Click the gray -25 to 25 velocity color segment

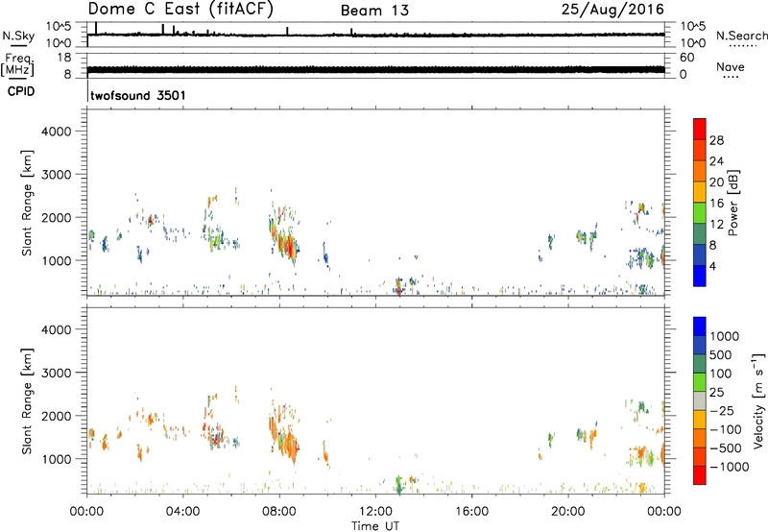click(700, 400)
